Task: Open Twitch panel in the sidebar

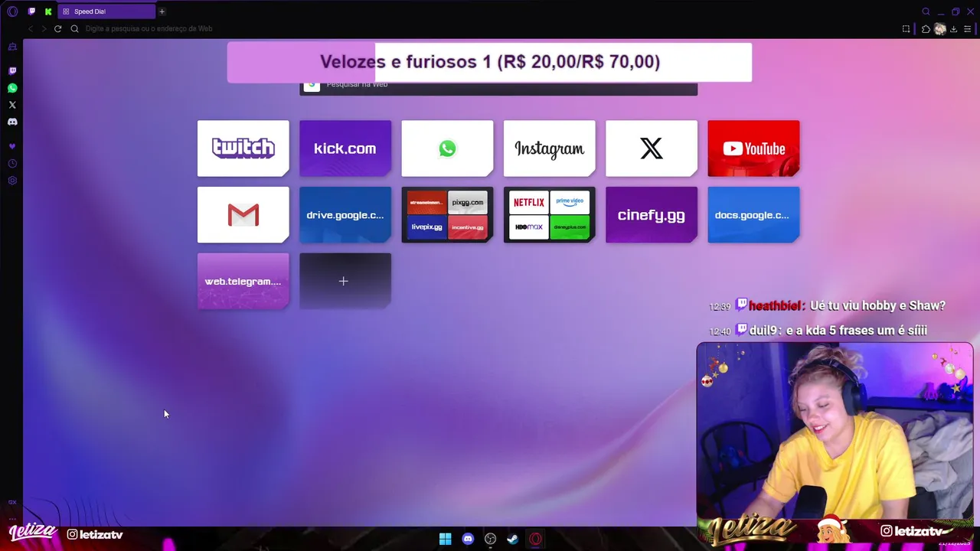Action: [12, 71]
